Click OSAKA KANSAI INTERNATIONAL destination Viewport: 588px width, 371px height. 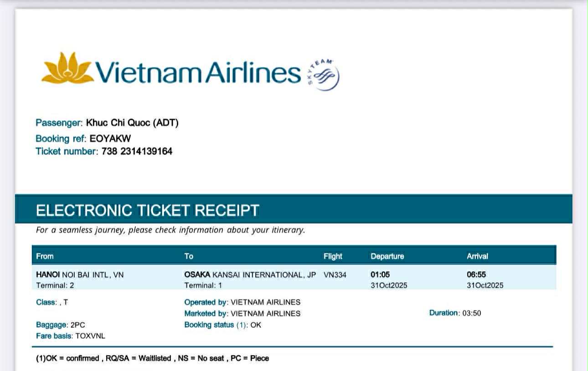(x=250, y=275)
